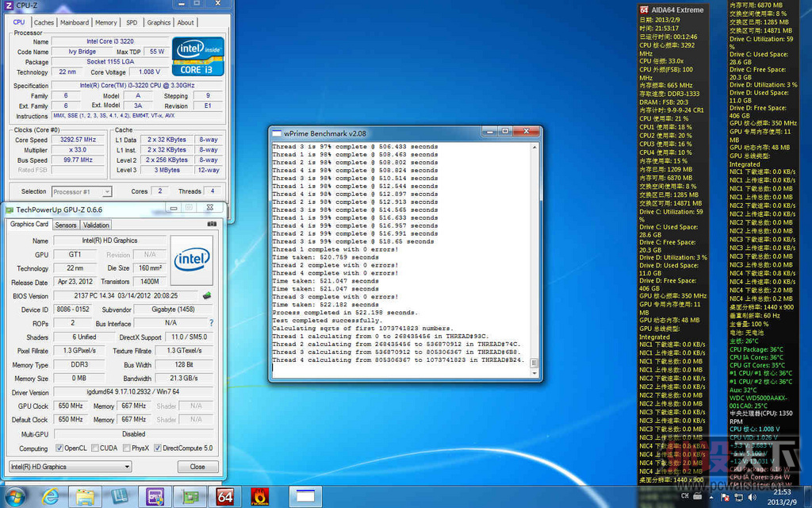Click the Name field Intel Core i3 3220
Viewport: 812px width, 508px height.
pos(110,41)
